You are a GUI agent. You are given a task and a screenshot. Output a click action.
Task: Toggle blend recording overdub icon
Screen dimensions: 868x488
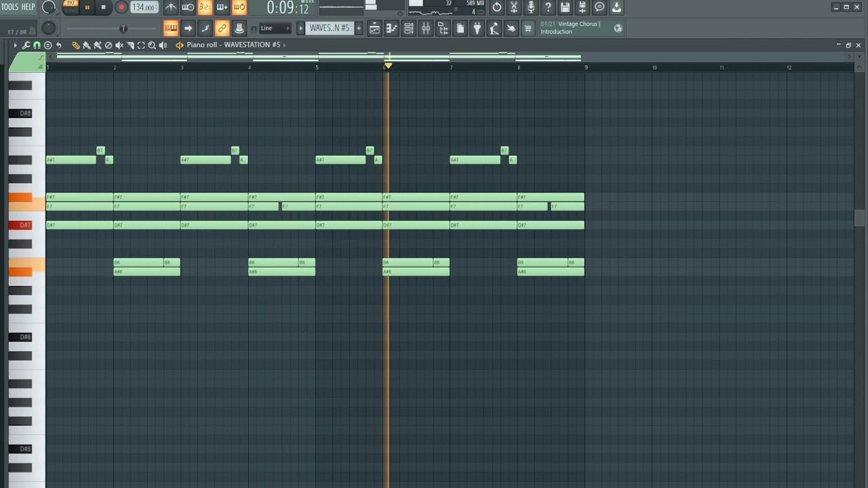tap(222, 7)
